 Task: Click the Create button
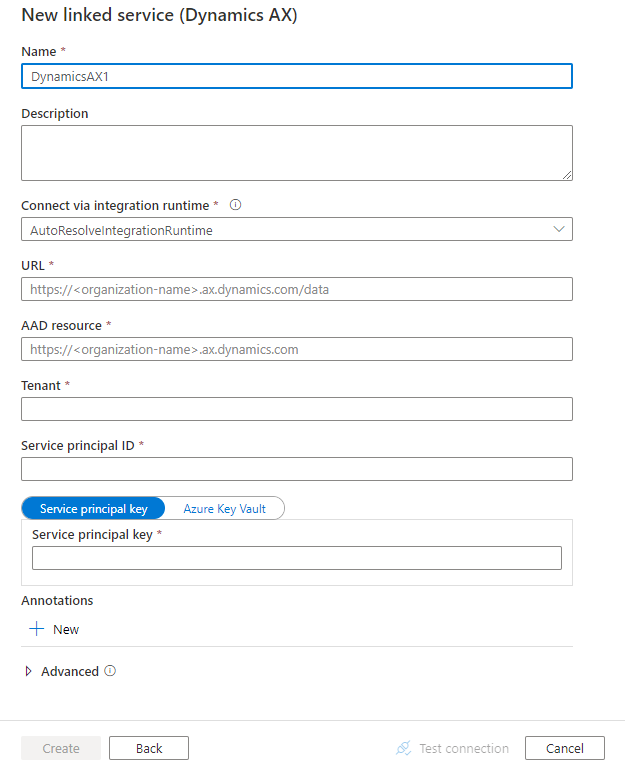[61, 748]
